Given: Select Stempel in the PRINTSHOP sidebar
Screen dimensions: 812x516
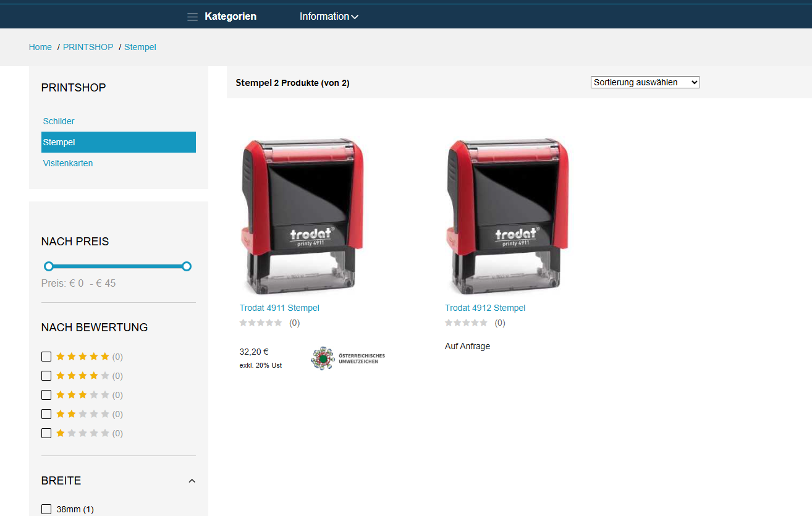Looking at the screenshot, I should pyautogui.click(x=119, y=142).
